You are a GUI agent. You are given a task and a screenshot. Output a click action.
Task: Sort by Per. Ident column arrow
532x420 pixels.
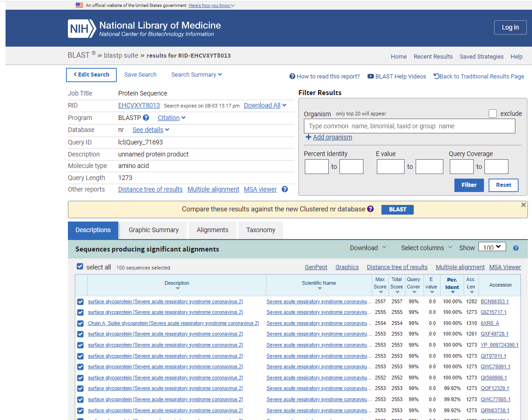click(453, 292)
